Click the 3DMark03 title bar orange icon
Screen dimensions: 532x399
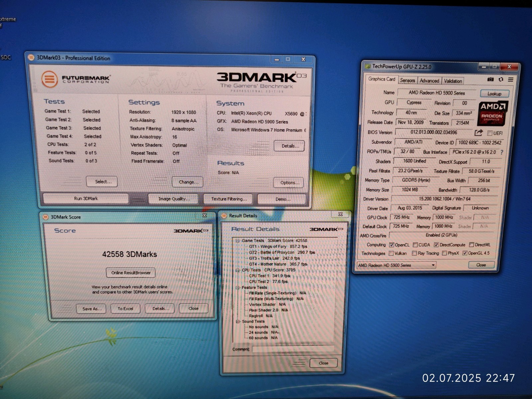click(31, 58)
